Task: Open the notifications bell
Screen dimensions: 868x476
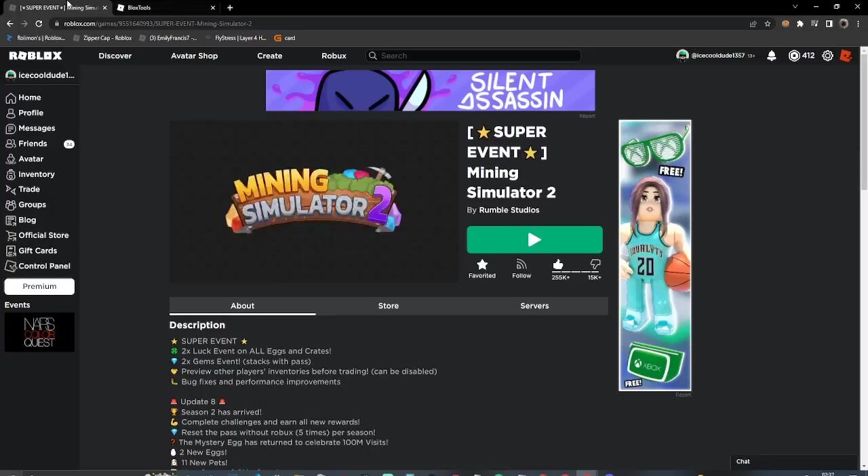Action: pyautogui.click(x=772, y=56)
